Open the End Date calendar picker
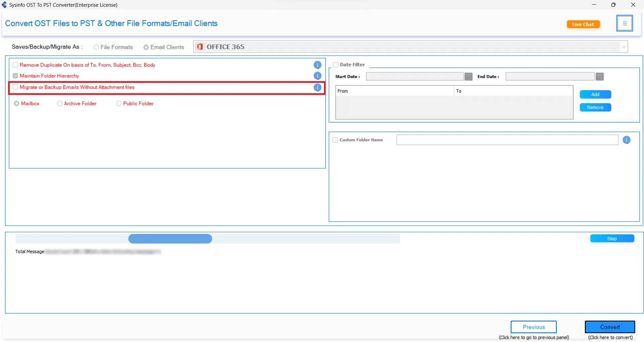This screenshot has height=342, width=644. tap(599, 77)
